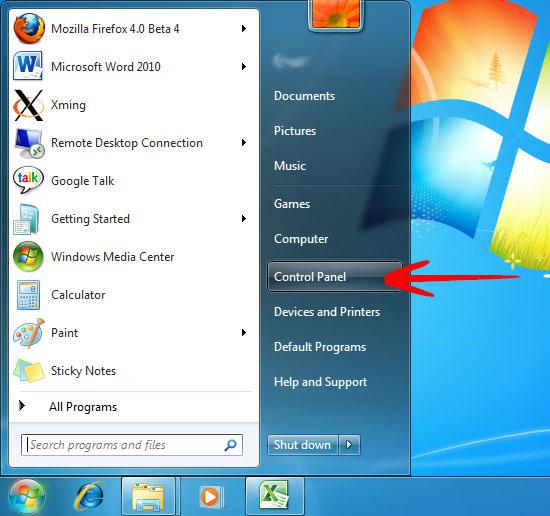The width and height of the screenshot is (550, 516).
Task: Expand Firefox jump list arrow
Action: pos(244,28)
